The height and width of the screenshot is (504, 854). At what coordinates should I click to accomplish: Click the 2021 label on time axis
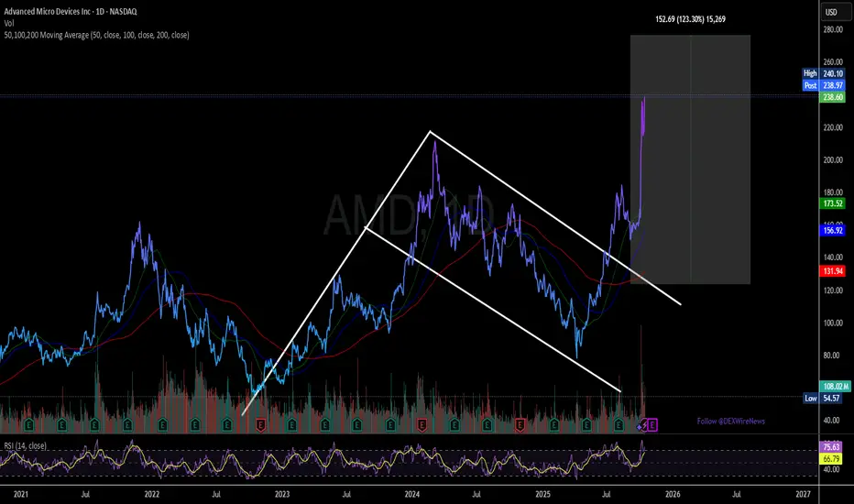(x=21, y=494)
